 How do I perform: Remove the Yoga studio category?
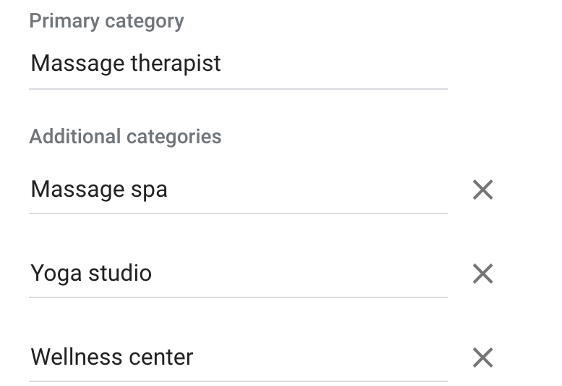click(483, 273)
